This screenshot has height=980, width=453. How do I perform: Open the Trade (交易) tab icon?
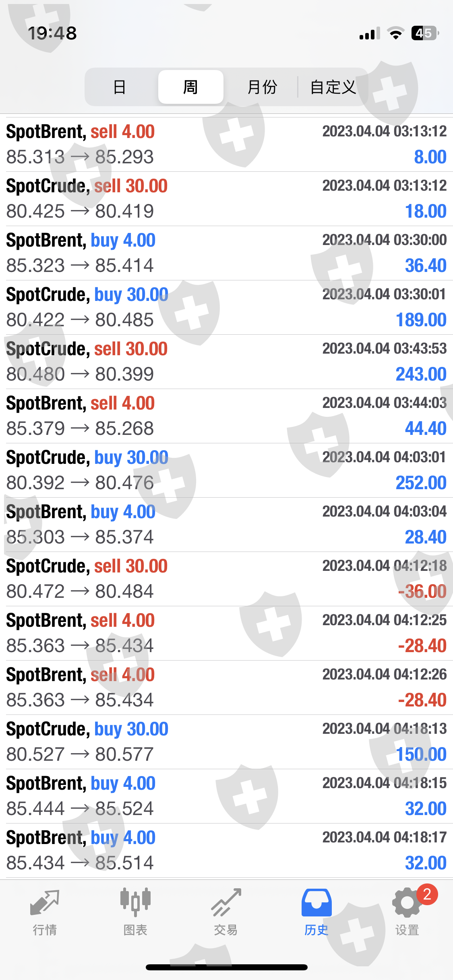[x=226, y=902]
